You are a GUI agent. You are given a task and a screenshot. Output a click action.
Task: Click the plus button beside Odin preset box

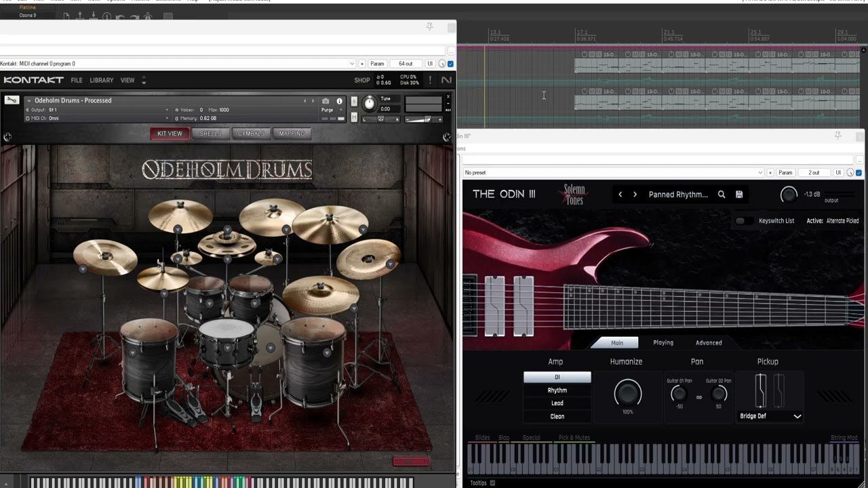point(770,173)
